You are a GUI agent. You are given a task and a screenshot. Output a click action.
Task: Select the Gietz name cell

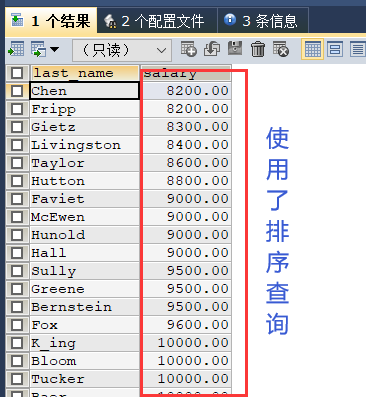85,127
